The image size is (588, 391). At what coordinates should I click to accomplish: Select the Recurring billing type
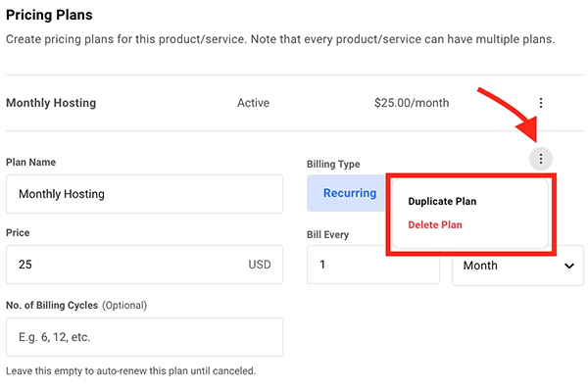coord(347,193)
